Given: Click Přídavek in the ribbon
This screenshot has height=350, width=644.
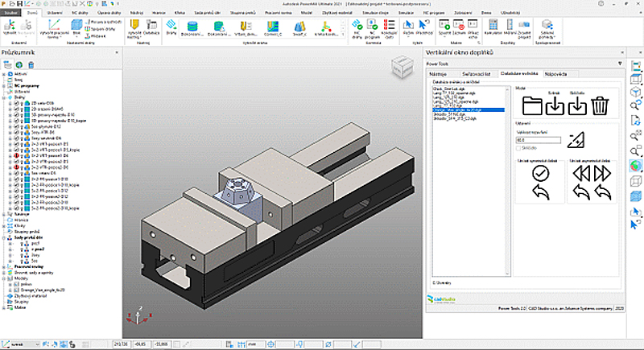Looking at the screenshot, I should pos(96,36).
